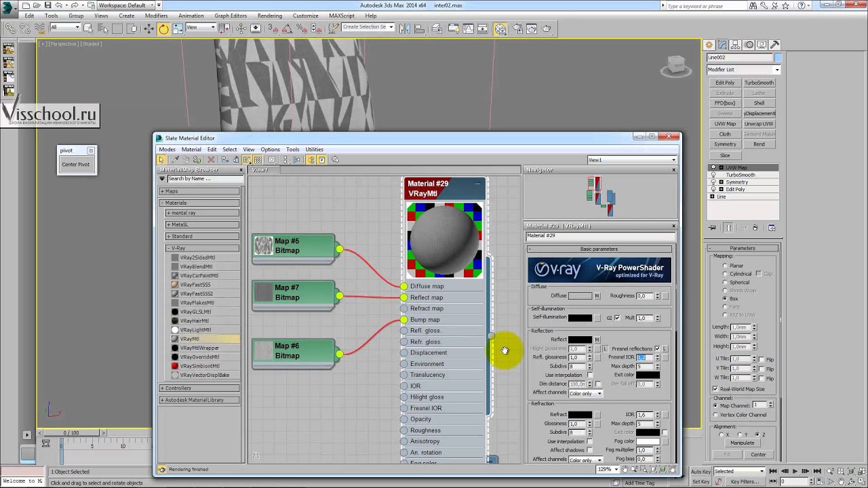The width and height of the screenshot is (868, 488).
Task: Open the Display command panel tab
Action: [762, 44]
